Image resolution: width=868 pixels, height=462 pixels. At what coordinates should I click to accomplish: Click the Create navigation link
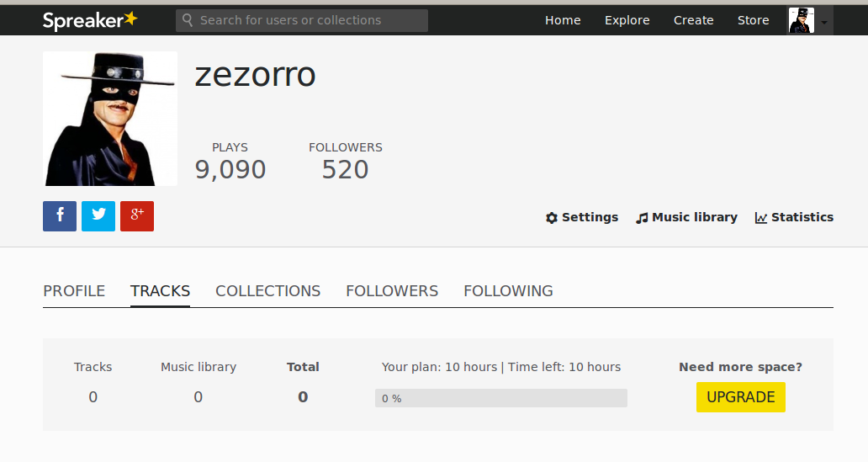(x=693, y=20)
